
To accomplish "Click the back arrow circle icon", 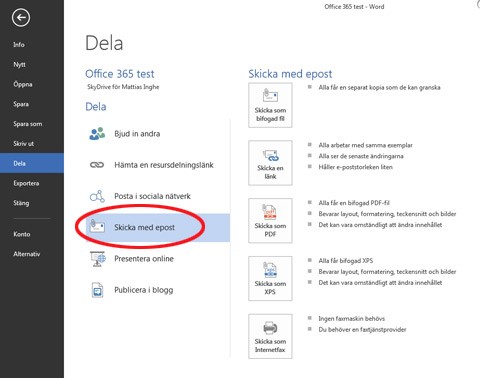I will coord(21,18).
